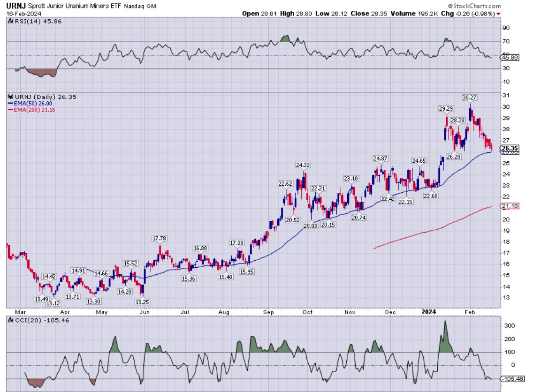The width and height of the screenshot is (533, 392).
Task: Click the 20.03 low price label
Action: click(x=310, y=226)
